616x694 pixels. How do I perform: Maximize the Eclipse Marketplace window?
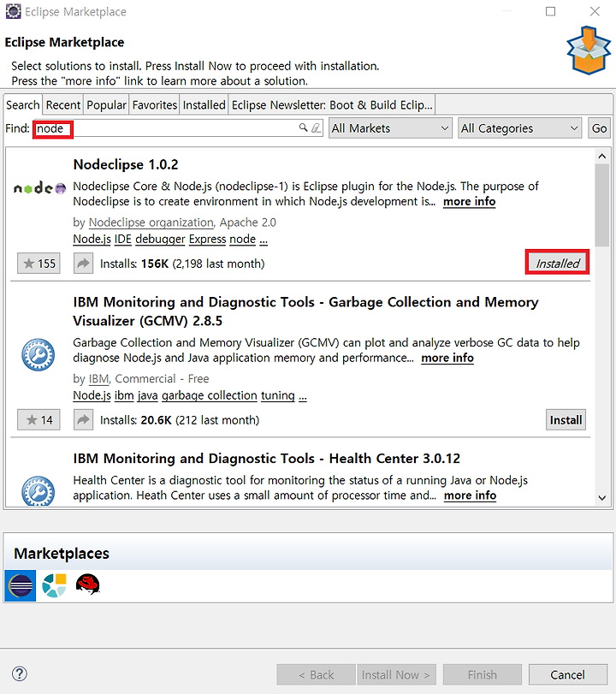click(x=550, y=11)
